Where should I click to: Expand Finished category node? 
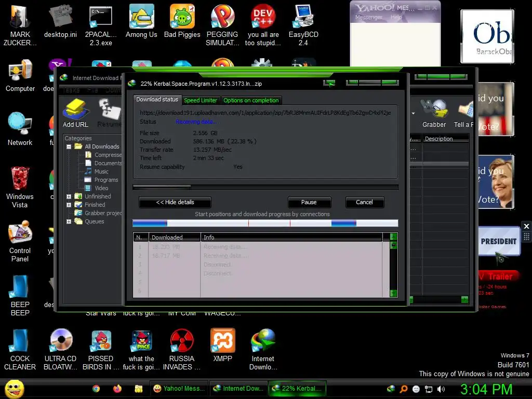tap(69, 205)
